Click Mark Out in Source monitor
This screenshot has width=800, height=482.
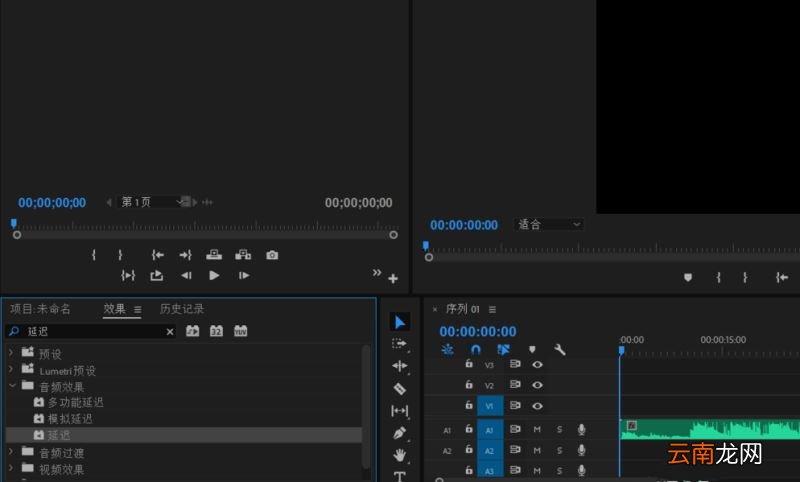click(x=120, y=255)
